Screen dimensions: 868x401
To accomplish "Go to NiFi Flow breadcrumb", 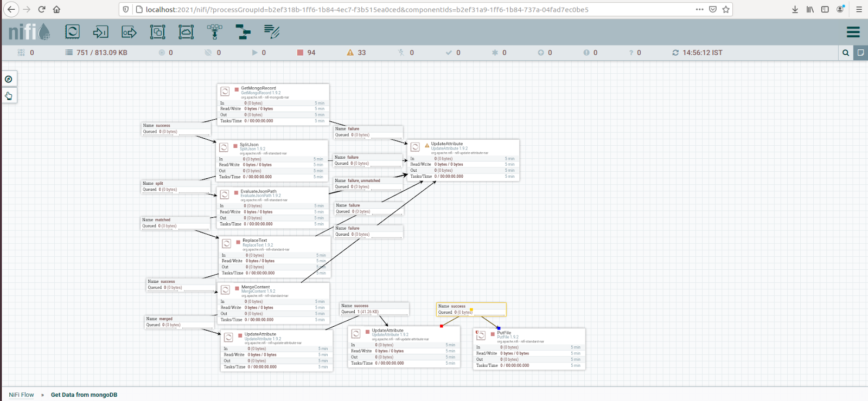I will (x=21, y=394).
